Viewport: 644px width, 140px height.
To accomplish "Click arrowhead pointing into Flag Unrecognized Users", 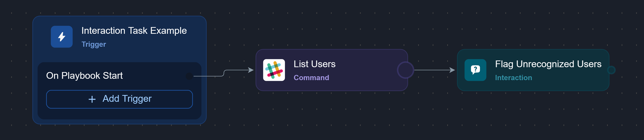I will (x=452, y=70).
